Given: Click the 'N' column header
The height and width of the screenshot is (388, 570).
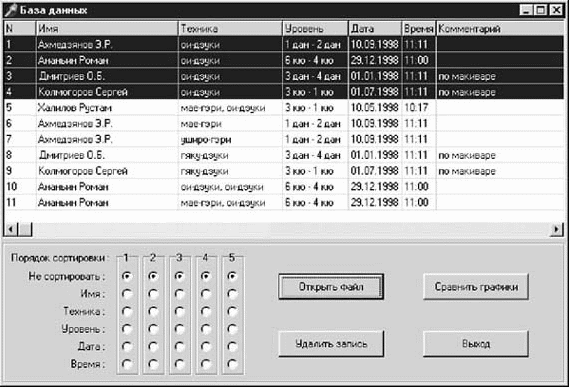Looking at the screenshot, I should tap(20, 28).
